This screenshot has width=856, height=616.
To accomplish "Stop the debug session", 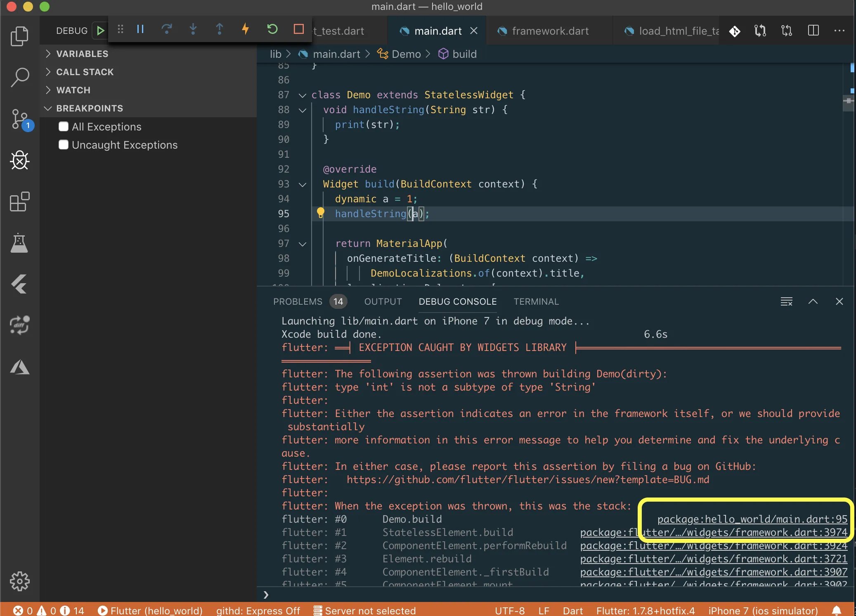I will [x=298, y=29].
